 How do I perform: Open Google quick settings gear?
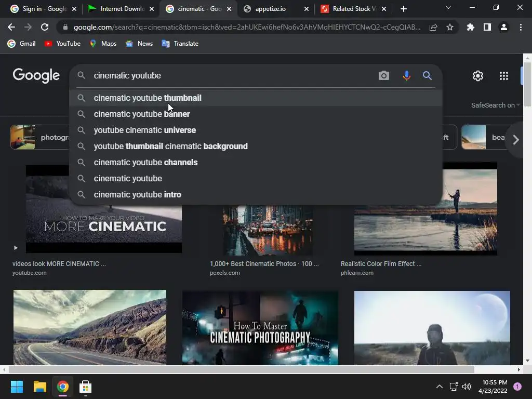478,76
